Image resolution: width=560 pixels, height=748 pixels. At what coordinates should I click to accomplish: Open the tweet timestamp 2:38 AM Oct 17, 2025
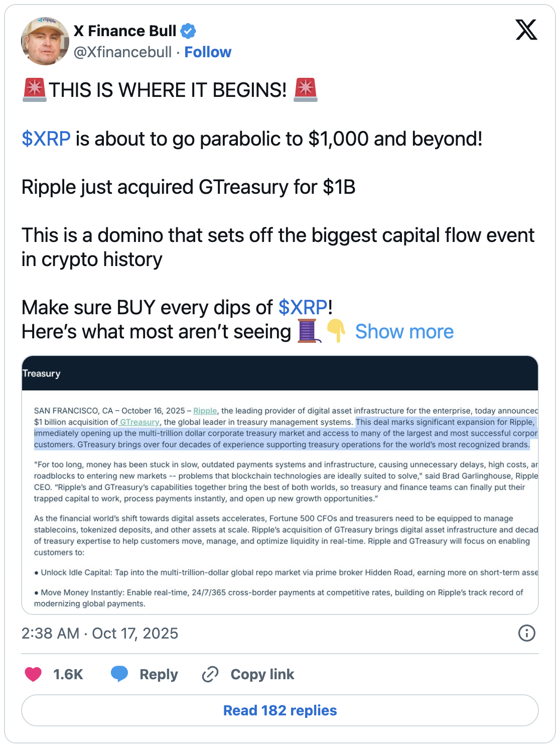tap(100, 634)
